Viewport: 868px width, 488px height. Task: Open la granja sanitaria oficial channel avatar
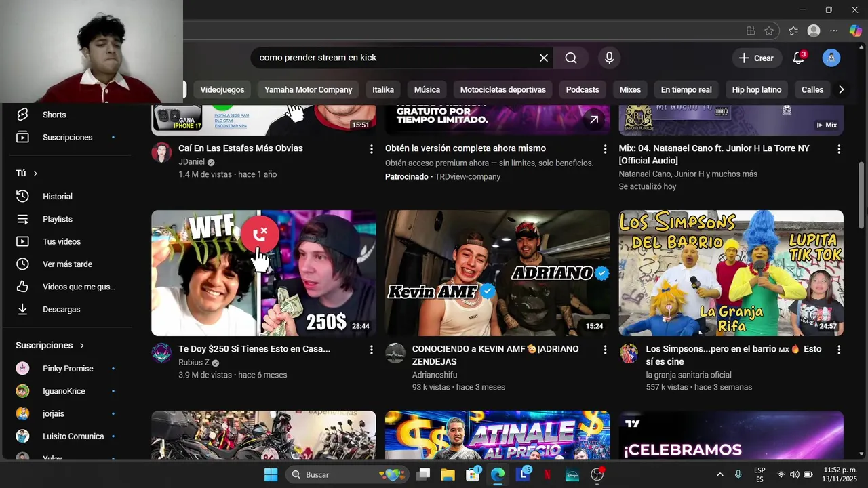point(629,353)
